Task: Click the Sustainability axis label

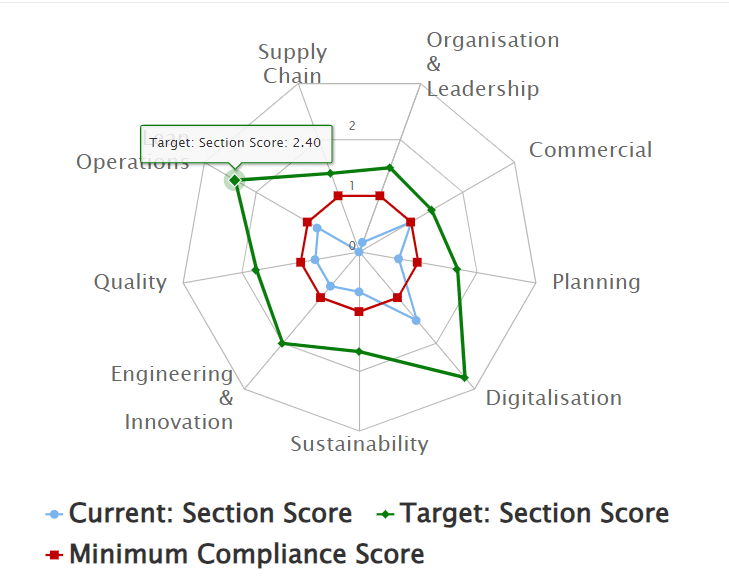Action: (359, 444)
